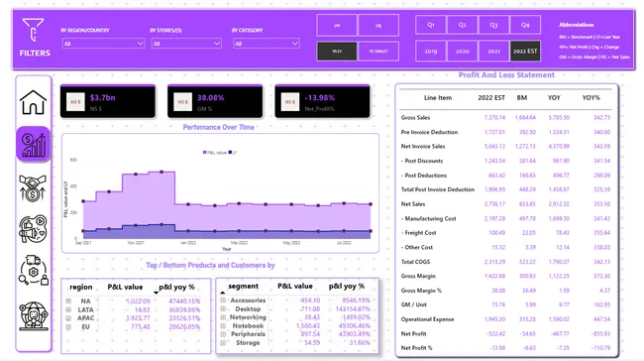
Task: Select the YTD period button
Action: tap(337, 25)
